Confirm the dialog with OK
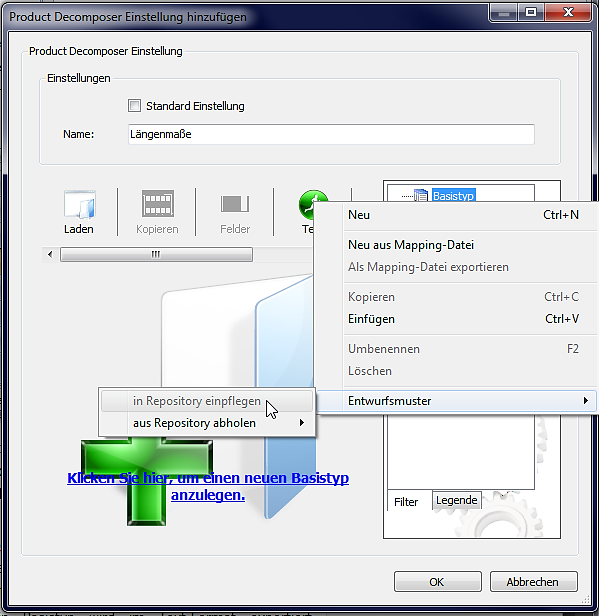This screenshot has width=599, height=616. coord(438,581)
